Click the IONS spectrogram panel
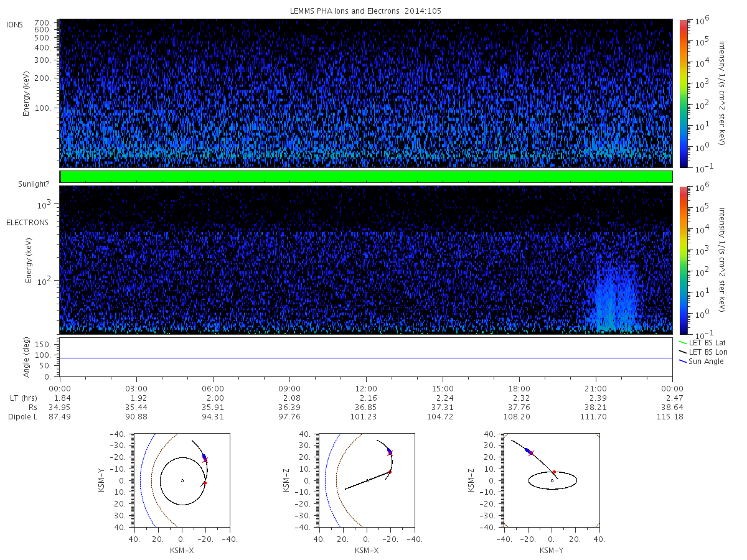 pos(365,93)
